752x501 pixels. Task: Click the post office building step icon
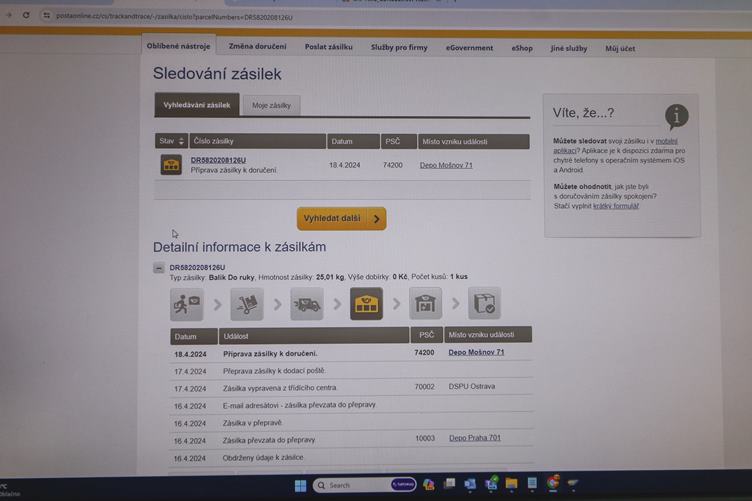point(425,303)
